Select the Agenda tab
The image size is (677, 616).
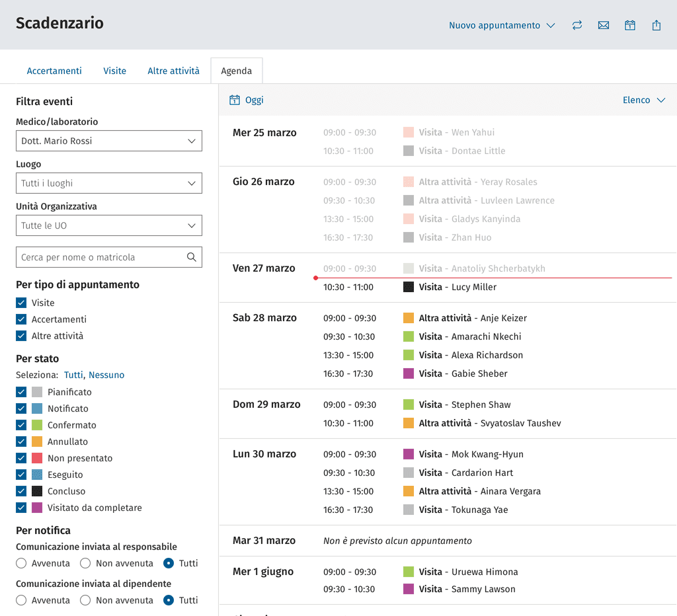pos(236,71)
